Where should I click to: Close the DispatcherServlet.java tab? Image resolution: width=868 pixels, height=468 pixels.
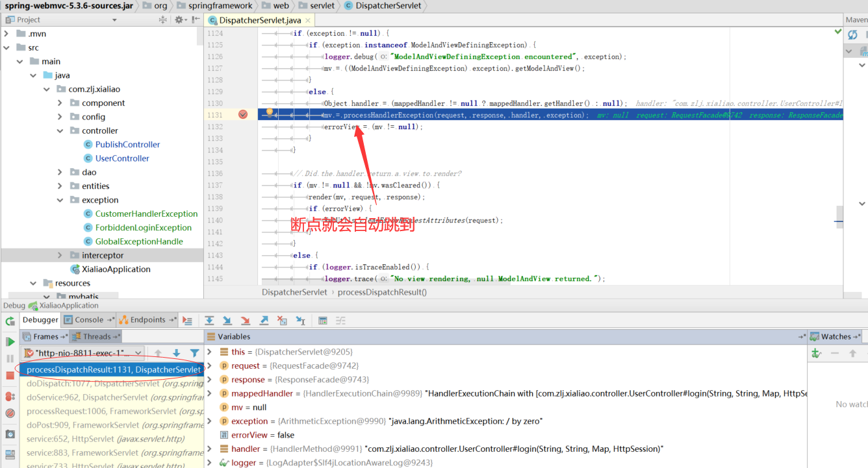point(307,20)
